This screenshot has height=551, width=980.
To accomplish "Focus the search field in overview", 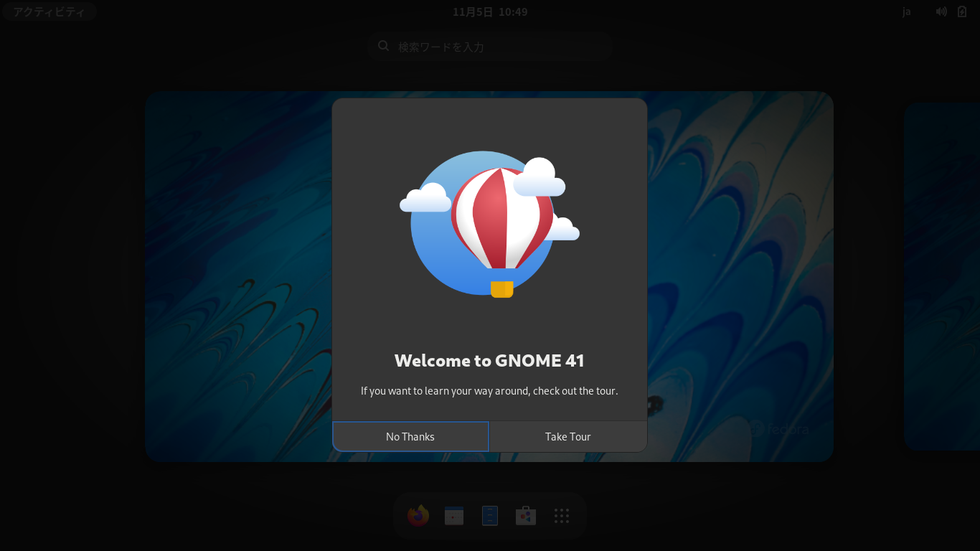I will (490, 46).
